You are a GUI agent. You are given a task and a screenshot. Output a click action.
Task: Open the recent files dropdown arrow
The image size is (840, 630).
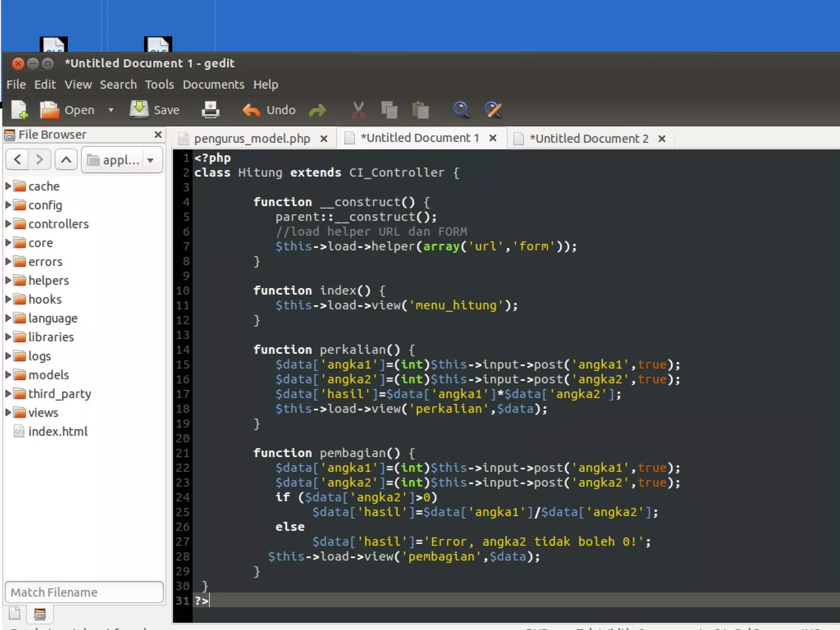point(111,110)
